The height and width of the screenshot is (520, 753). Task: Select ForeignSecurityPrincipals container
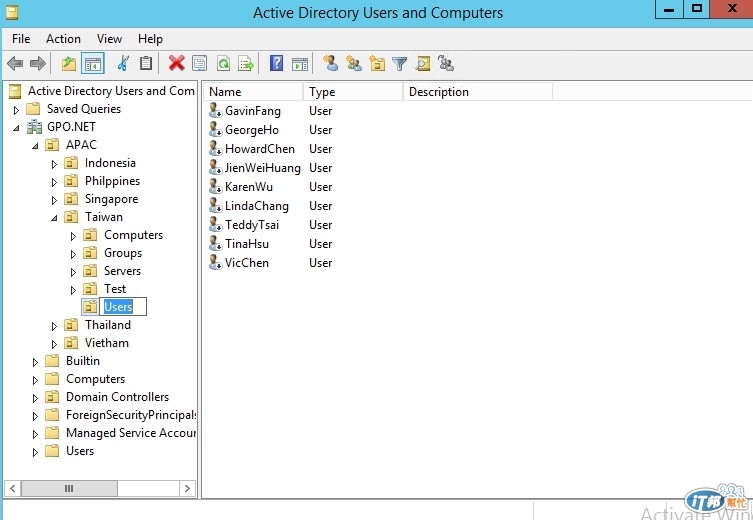coord(131,415)
